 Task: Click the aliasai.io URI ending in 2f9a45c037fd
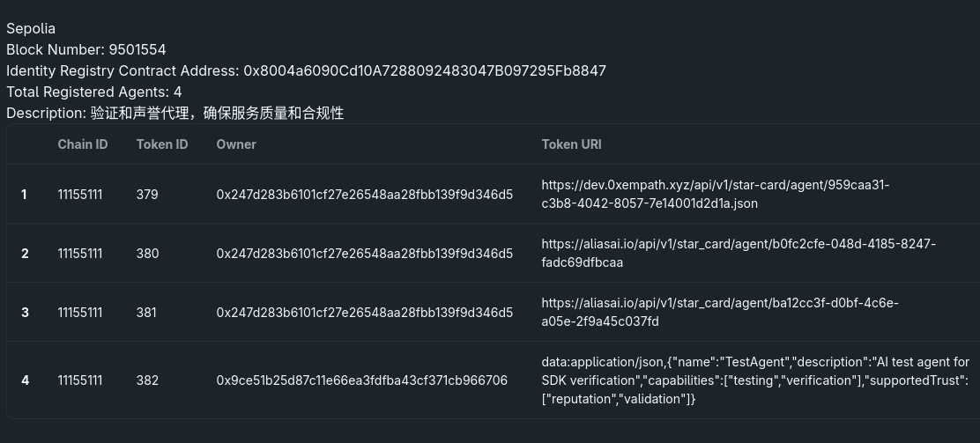tap(719, 312)
